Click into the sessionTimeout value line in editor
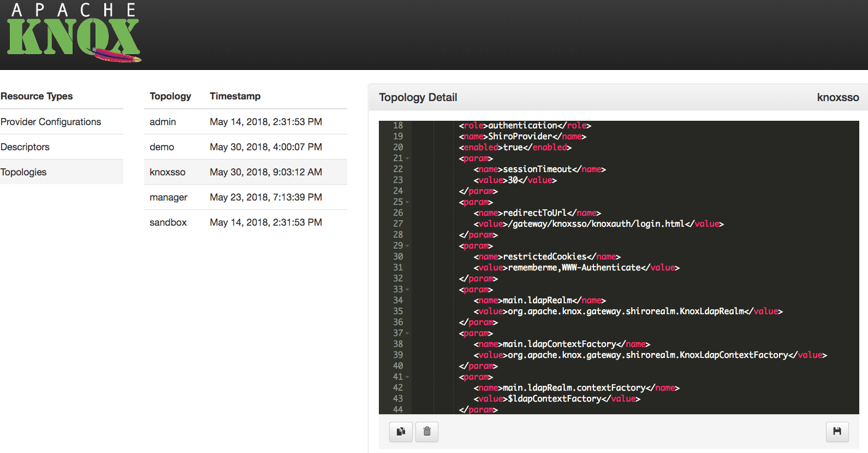Viewport: 868px width, 453px height. click(515, 180)
